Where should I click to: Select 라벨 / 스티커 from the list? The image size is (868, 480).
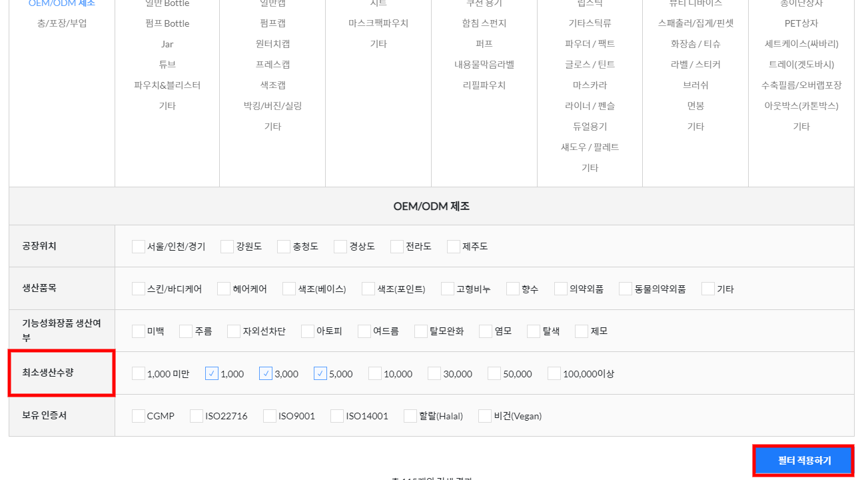click(x=695, y=65)
